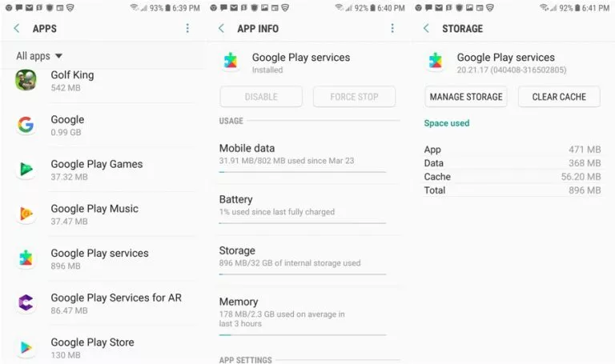Go back from the STORAGE screen

[426, 28]
